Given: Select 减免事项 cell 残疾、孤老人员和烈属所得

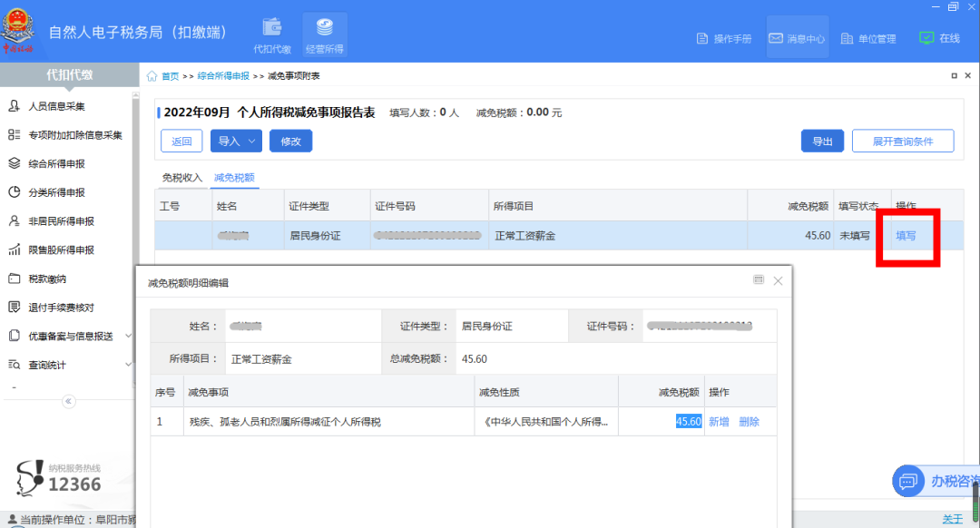Looking at the screenshot, I should pos(329,422).
